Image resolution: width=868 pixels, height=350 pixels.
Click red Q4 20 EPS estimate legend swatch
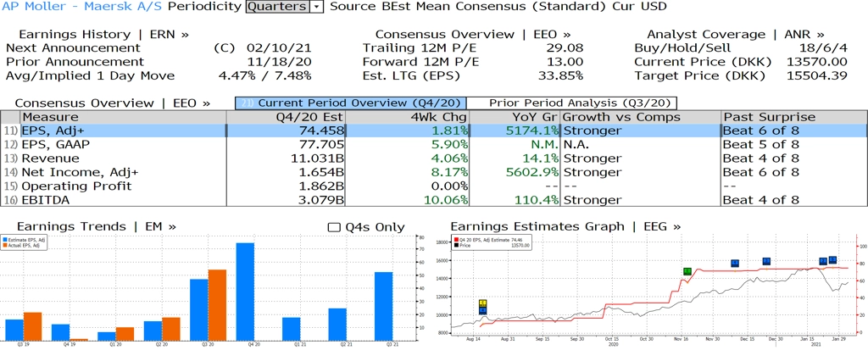[455, 239]
